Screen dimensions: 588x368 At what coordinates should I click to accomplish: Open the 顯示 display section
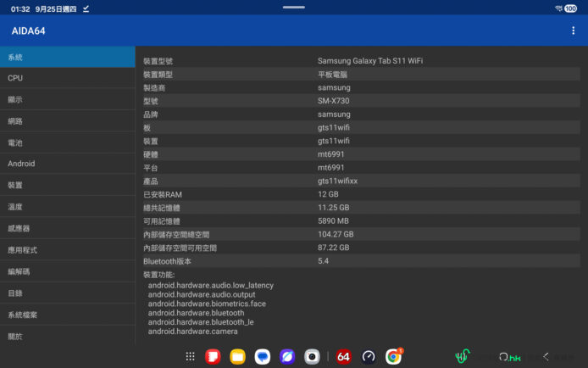coord(68,99)
